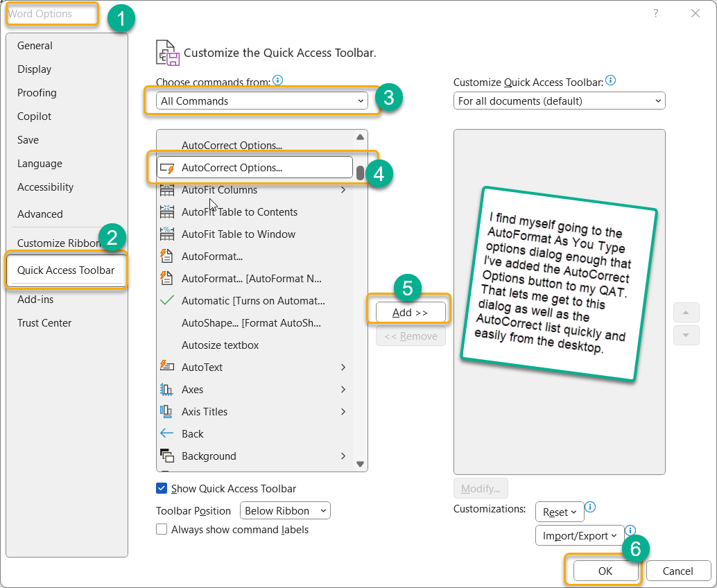Screen dimensions: 717x588
Task: Open the Add-ins category
Action: (67, 300)
